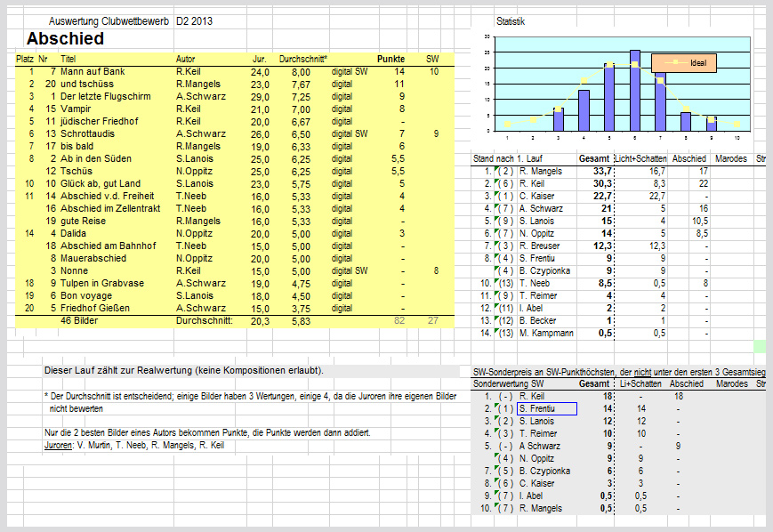Select the title cell 'Schrottaudis'
Image resolution: width=773 pixels, height=532 pixels.
pyautogui.click(x=87, y=134)
